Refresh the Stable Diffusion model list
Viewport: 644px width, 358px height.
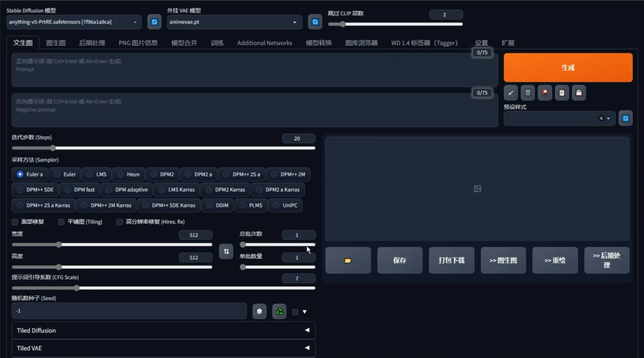point(154,22)
